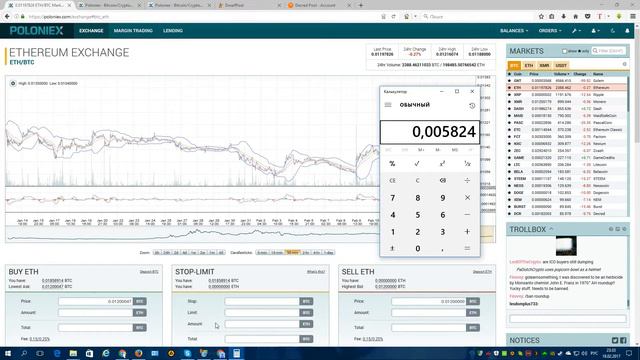The height and width of the screenshot is (360, 640).
Task: Click calculator plus key
Action: 467,231
